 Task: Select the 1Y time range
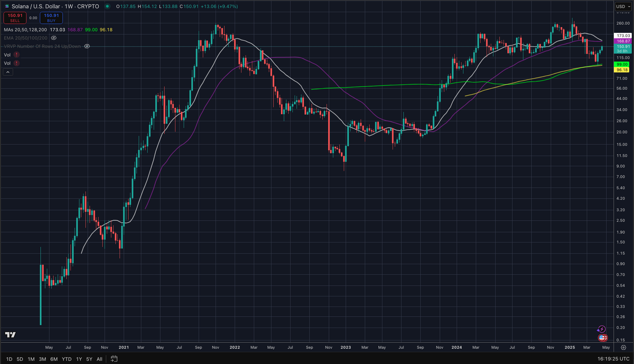tap(79, 359)
